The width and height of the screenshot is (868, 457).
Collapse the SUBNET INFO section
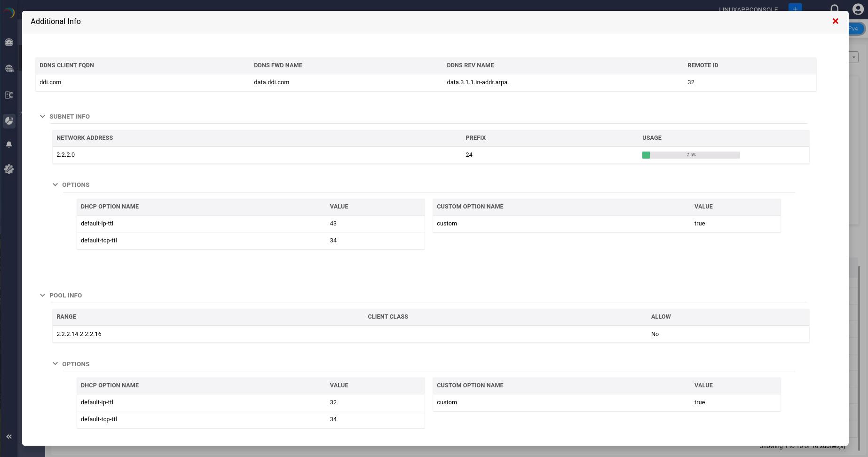[42, 116]
